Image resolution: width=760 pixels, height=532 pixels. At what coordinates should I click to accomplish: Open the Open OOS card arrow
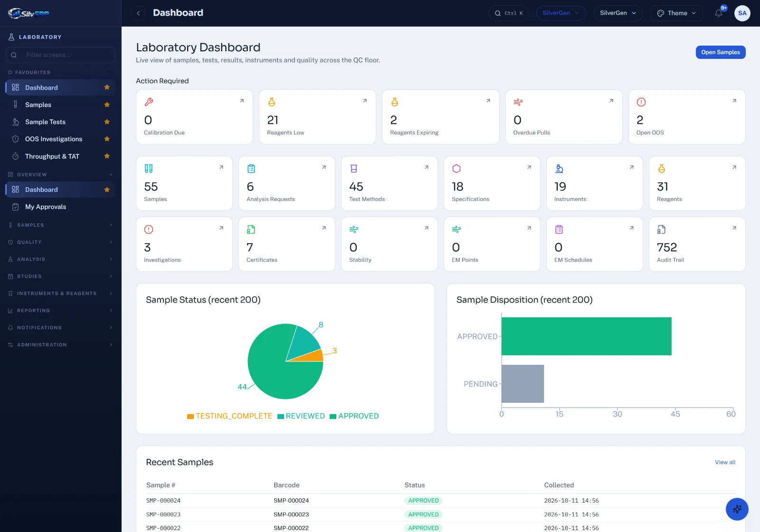[x=734, y=101]
